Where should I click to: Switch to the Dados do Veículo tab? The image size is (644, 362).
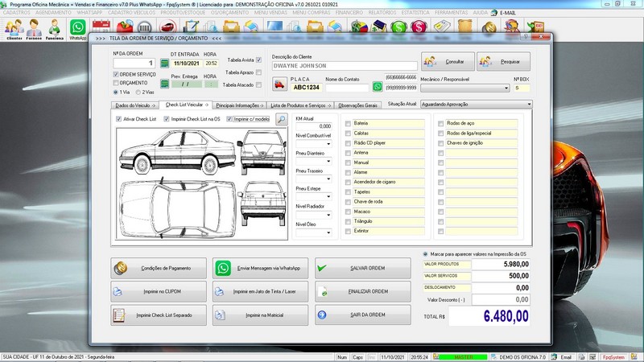[x=135, y=105]
